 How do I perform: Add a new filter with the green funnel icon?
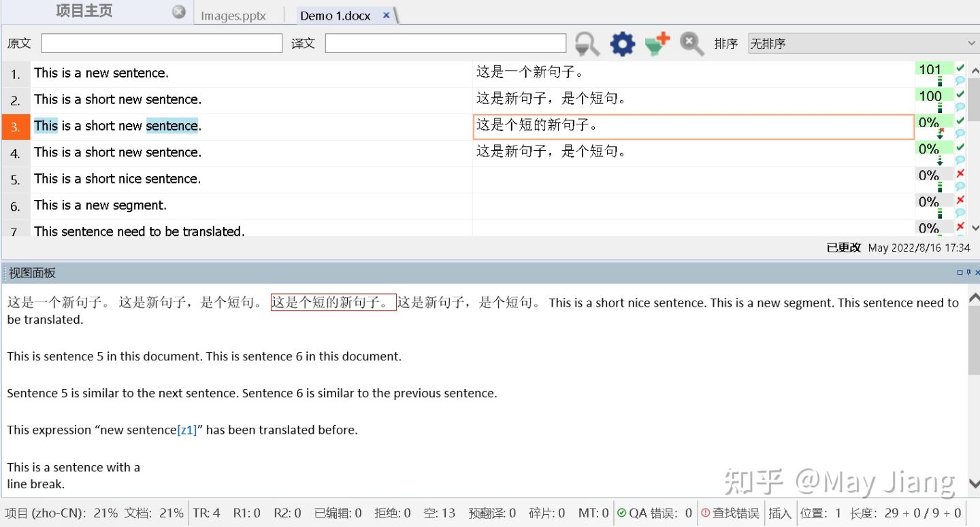pos(657,43)
